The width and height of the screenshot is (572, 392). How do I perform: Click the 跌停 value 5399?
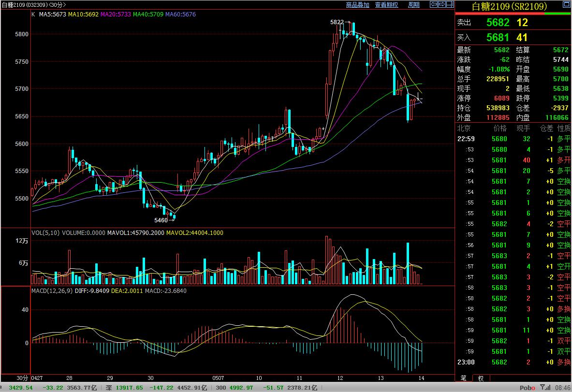coord(561,98)
